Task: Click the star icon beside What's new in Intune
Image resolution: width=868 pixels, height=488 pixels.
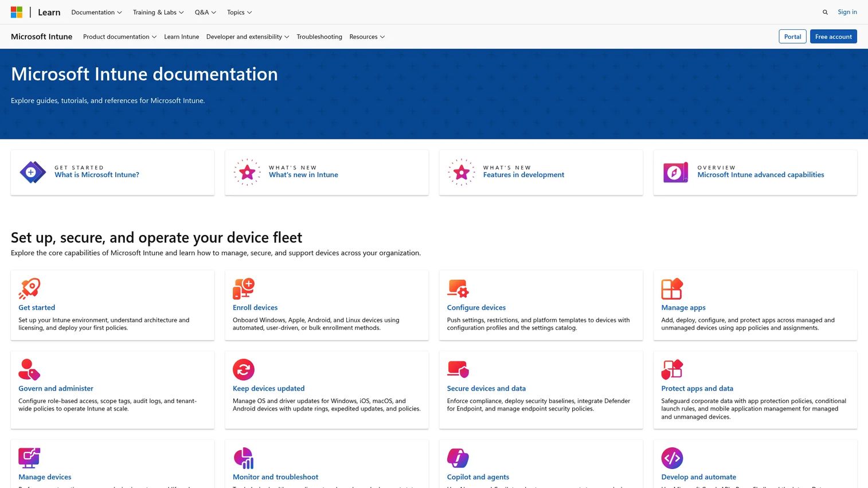Action: (247, 172)
